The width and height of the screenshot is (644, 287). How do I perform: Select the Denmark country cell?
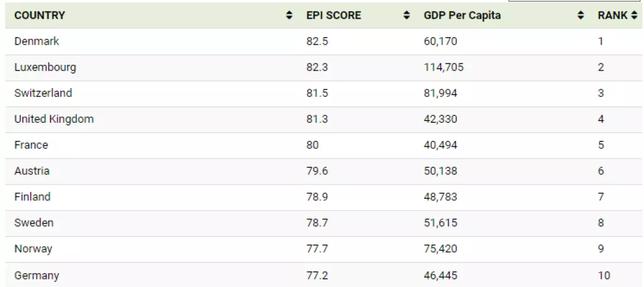pyautogui.click(x=36, y=42)
